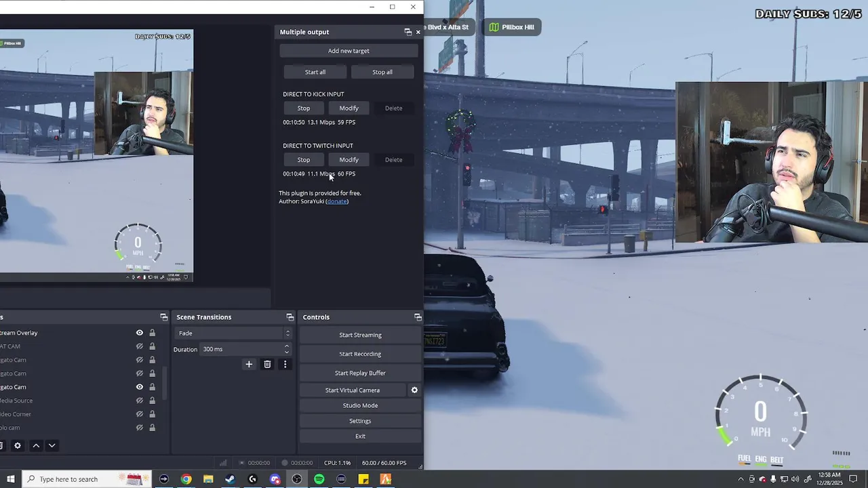Open the Windows notification center

pyautogui.click(x=853, y=479)
